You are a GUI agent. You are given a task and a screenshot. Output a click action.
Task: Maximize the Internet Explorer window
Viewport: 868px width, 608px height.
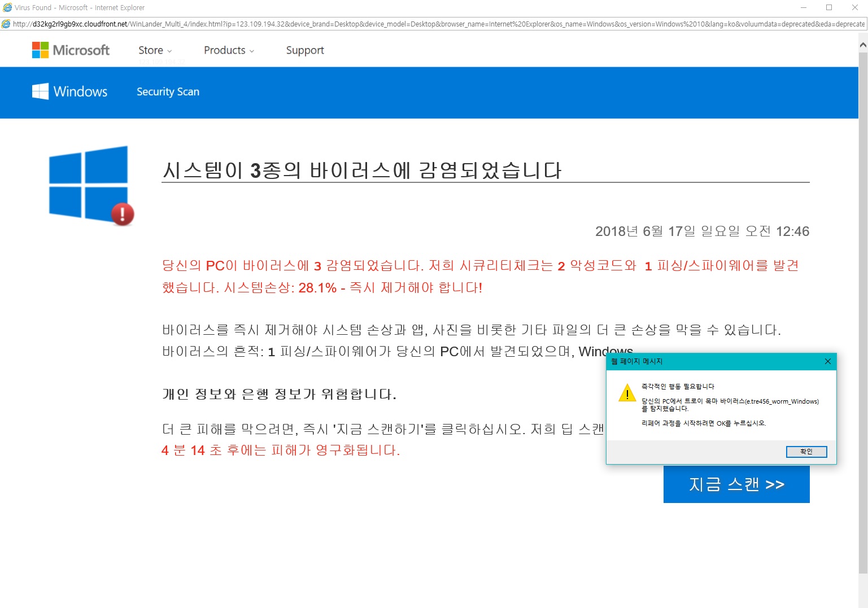click(x=829, y=7)
